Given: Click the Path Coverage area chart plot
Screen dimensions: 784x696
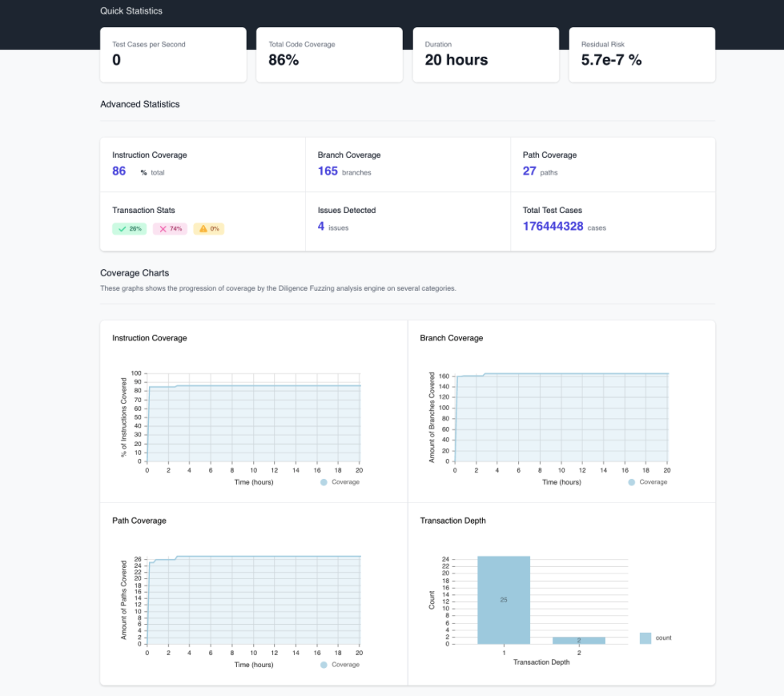Looking at the screenshot, I should (x=253, y=601).
